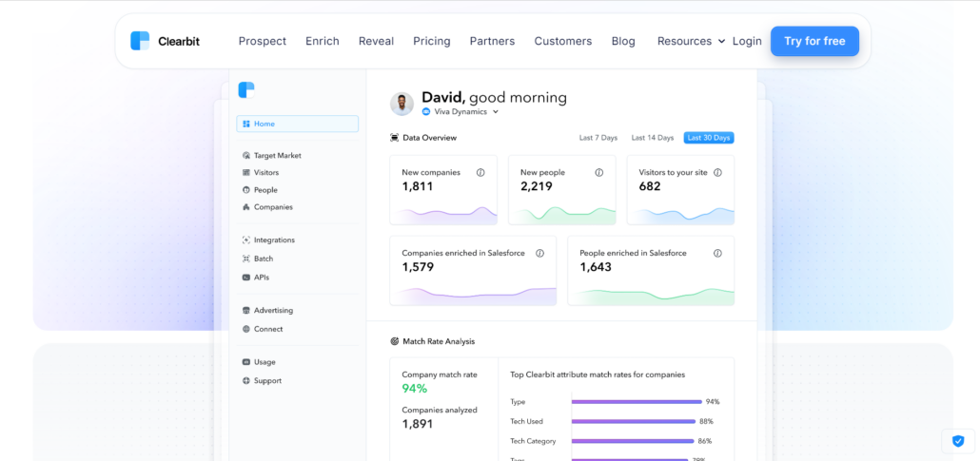Click the Advertising sidebar icon
Viewport: 980px width, 461px height.
point(246,311)
